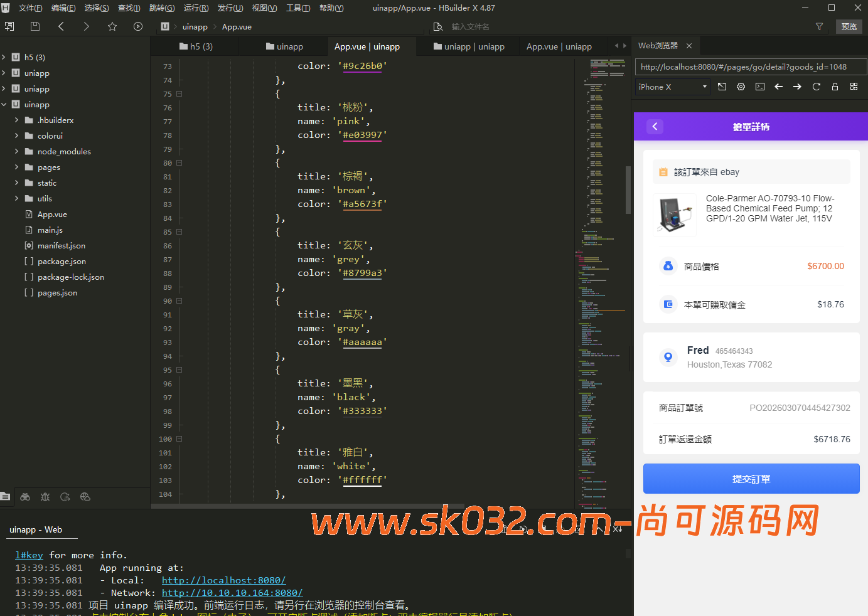Collapse code block at line 100

point(179,439)
